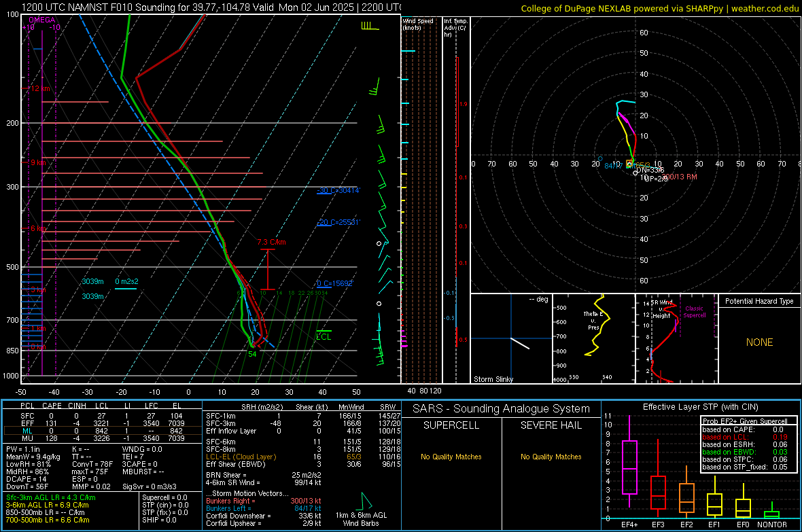Select the 7.3 C/km lapse rate label
The image size is (802, 532).
tap(272, 242)
